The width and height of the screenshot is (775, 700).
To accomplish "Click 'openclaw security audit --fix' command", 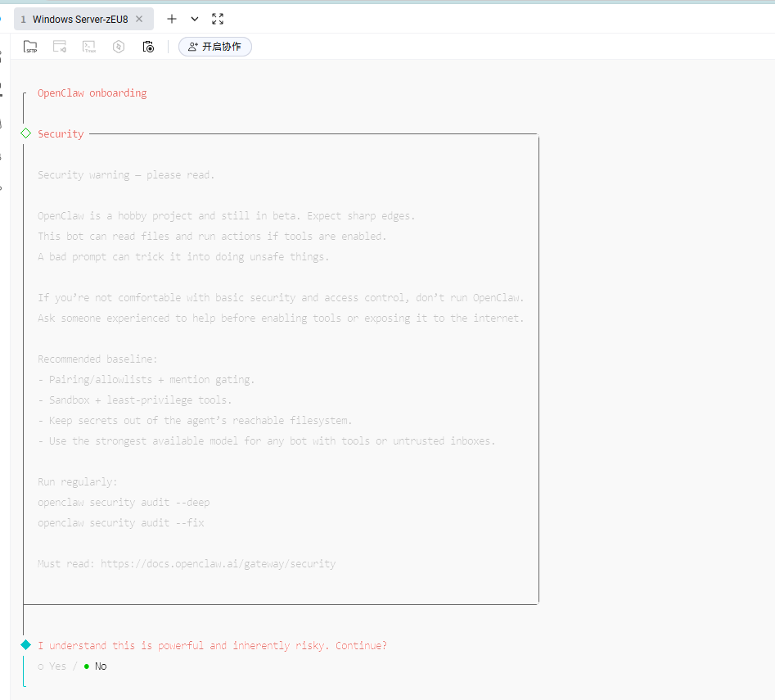I will [121, 523].
